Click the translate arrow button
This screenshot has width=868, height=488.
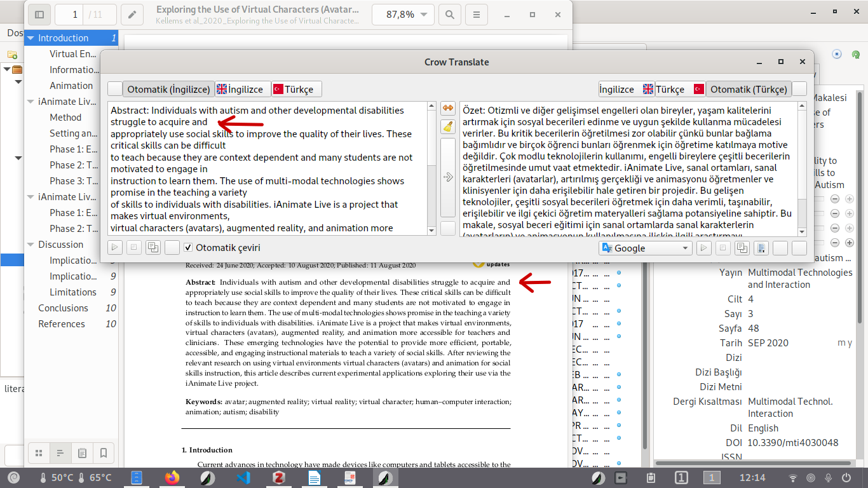[448, 177]
